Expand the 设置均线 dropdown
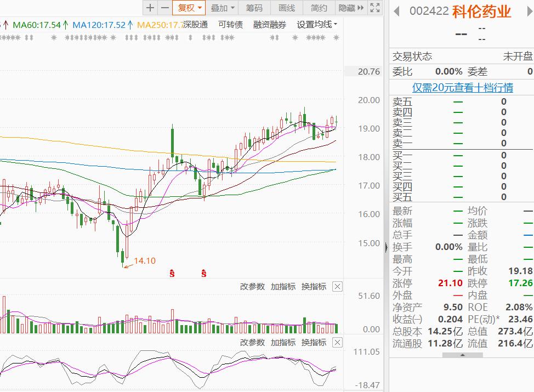The width and height of the screenshot is (534, 392). pyautogui.click(x=317, y=25)
